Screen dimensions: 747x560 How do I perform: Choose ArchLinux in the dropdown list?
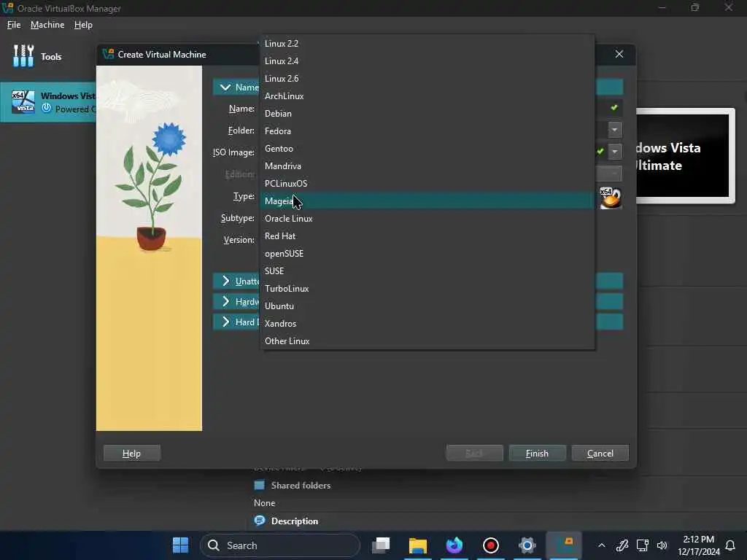coord(427,96)
